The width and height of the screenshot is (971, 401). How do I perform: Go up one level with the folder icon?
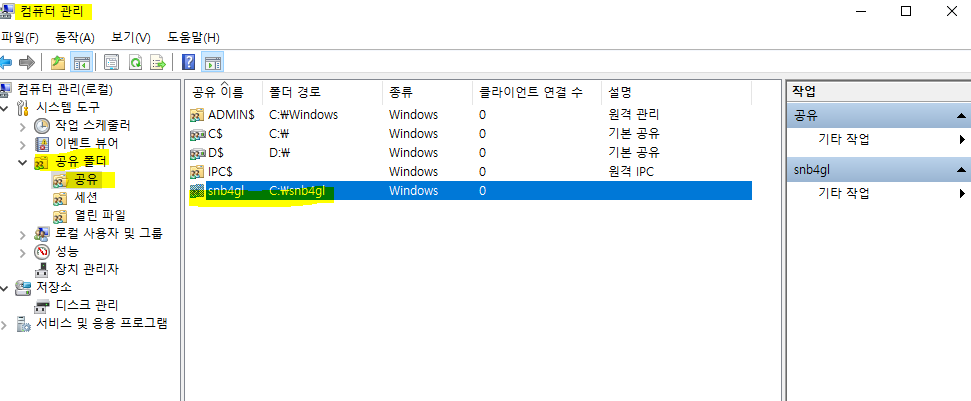tap(58, 63)
